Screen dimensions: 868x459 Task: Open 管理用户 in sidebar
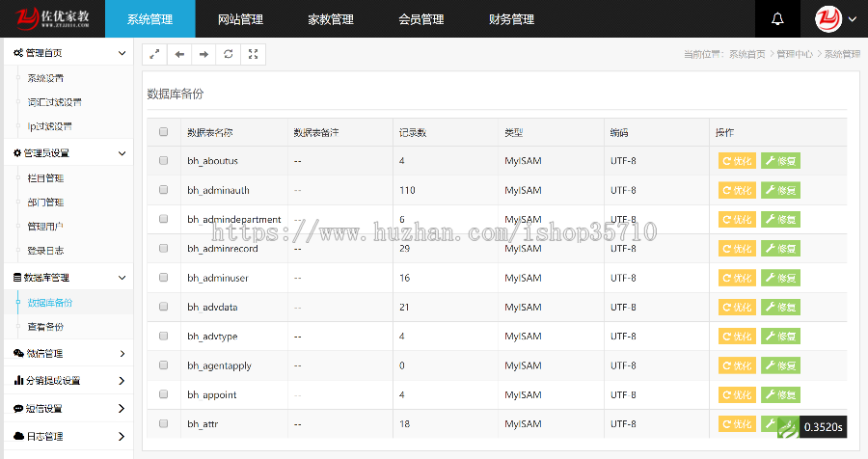pyautogui.click(x=45, y=227)
